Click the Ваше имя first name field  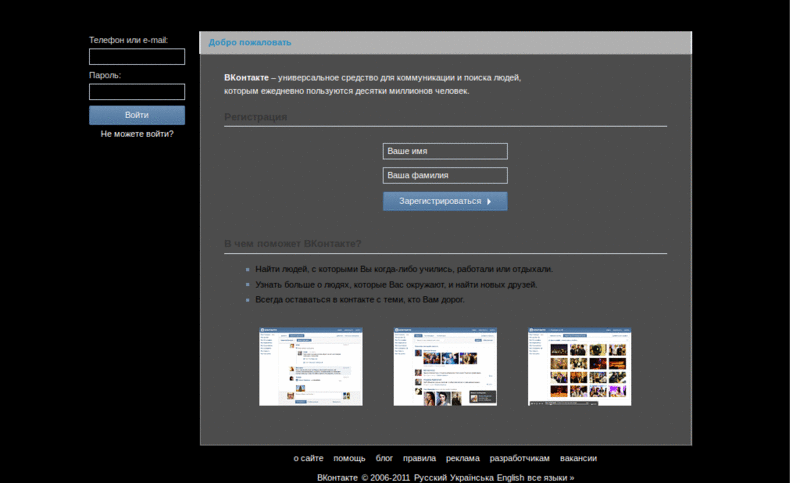point(445,151)
